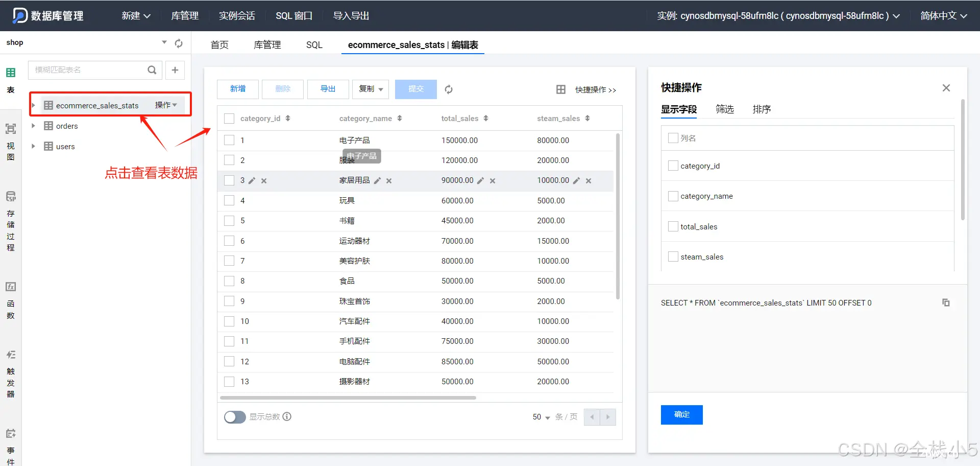Open 操作 menu for ecommerce_sales_stats
Screen dimensions: 980x466
(x=166, y=105)
